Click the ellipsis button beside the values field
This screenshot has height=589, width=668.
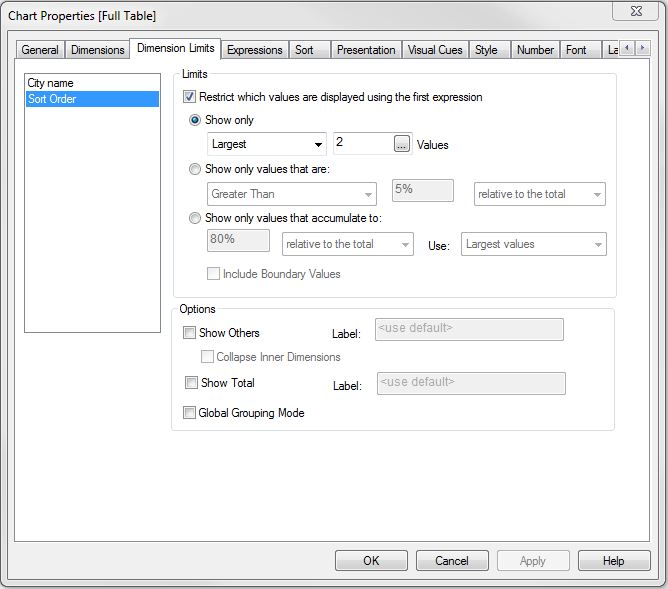coord(402,144)
